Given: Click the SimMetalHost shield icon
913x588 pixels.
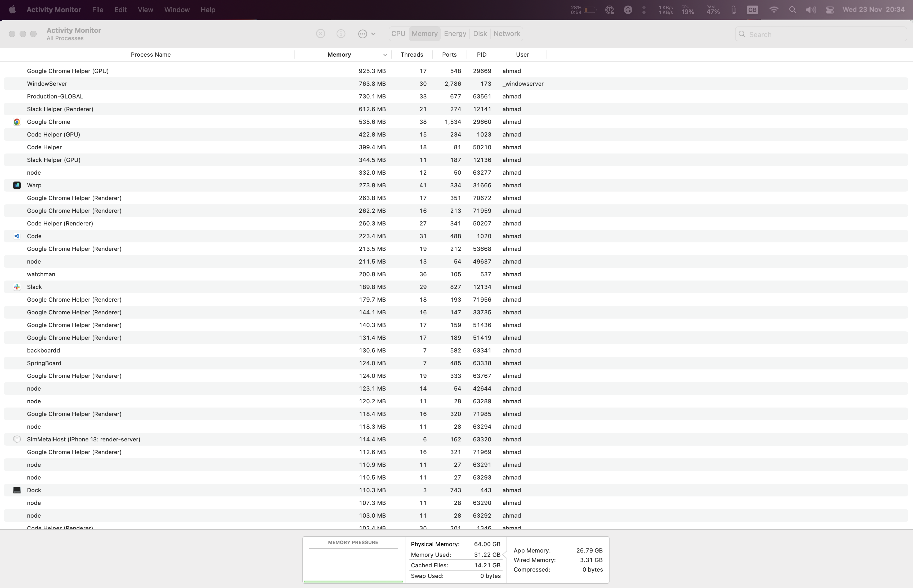Looking at the screenshot, I should point(17,440).
